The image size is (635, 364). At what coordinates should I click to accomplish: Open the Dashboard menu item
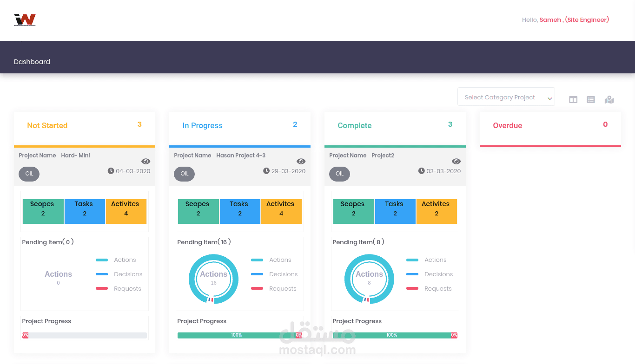pyautogui.click(x=32, y=62)
